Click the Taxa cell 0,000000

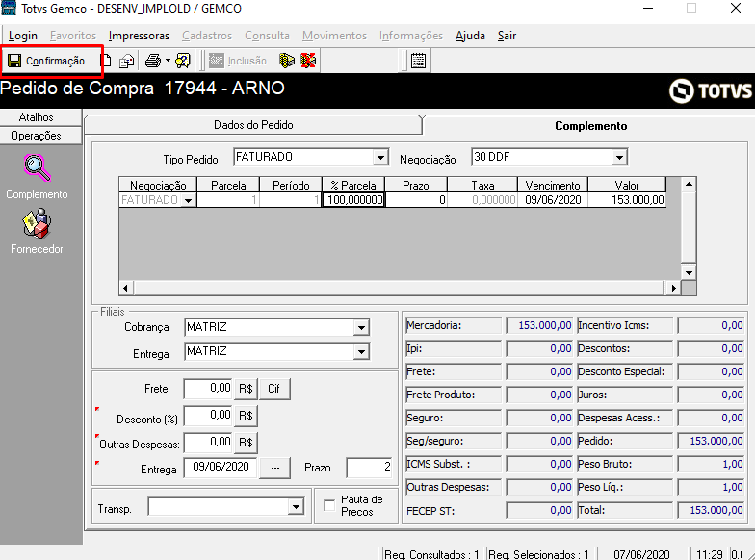482,200
